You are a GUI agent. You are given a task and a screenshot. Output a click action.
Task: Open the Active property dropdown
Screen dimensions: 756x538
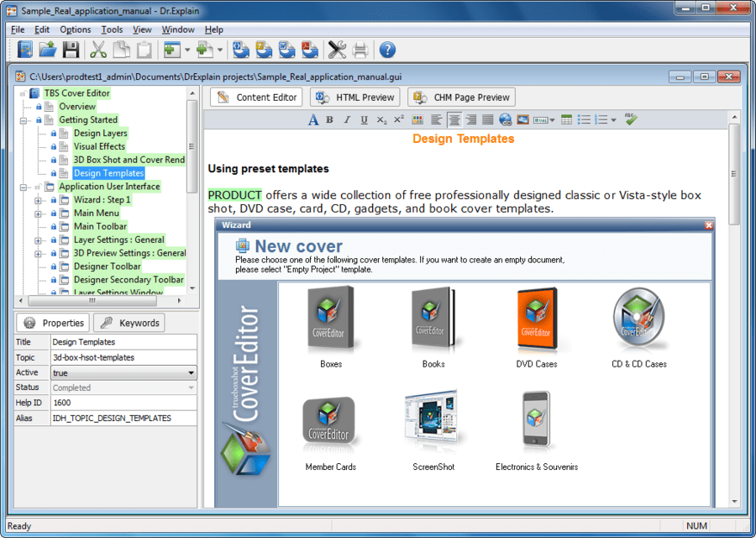192,372
